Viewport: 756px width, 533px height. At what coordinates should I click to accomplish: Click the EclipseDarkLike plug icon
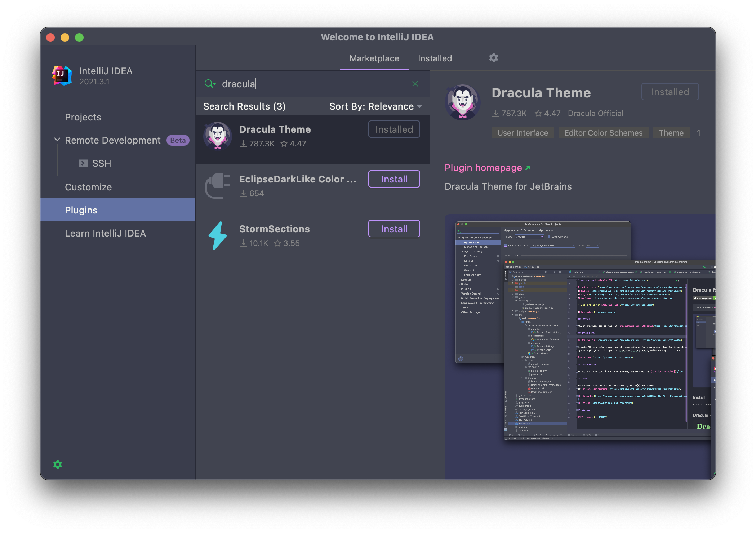pos(218,186)
